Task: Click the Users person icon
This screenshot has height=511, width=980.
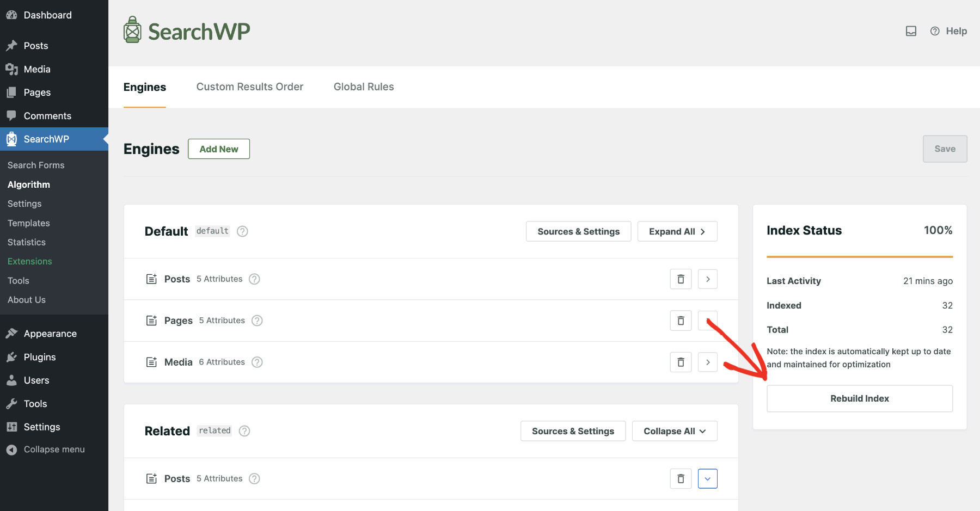Action: [x=11, y=380]
